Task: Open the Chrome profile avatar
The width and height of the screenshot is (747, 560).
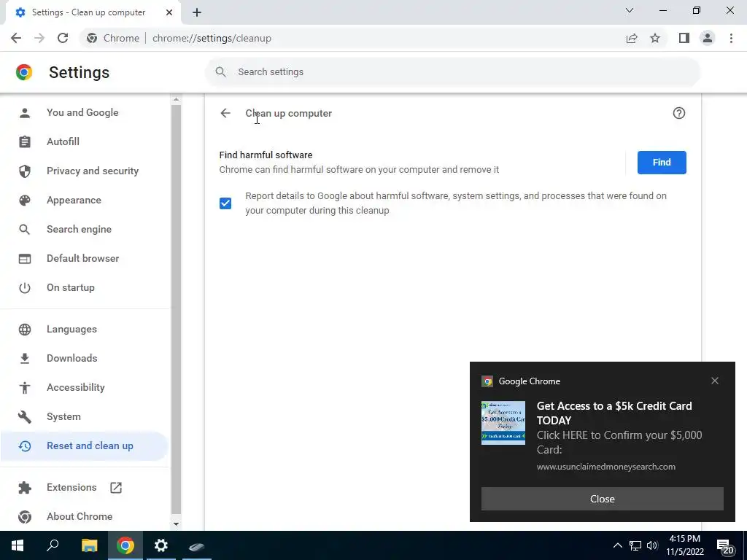Action: click(x=708, y=38)
